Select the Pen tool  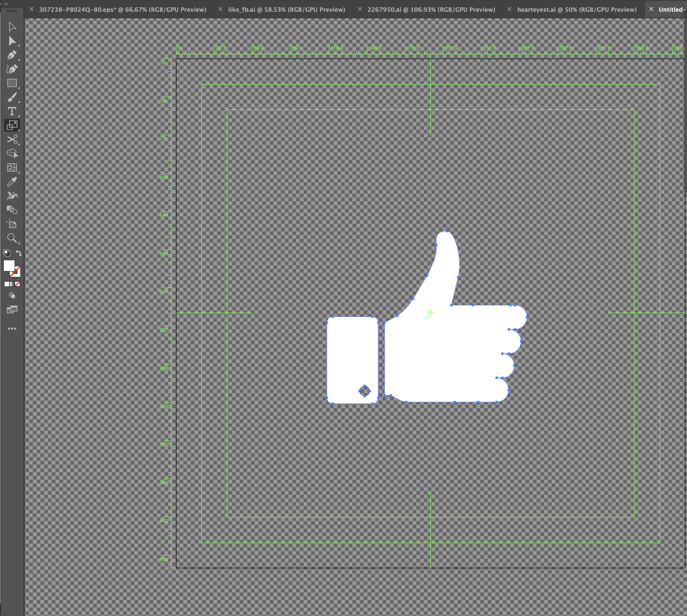[x=12, y=55]
